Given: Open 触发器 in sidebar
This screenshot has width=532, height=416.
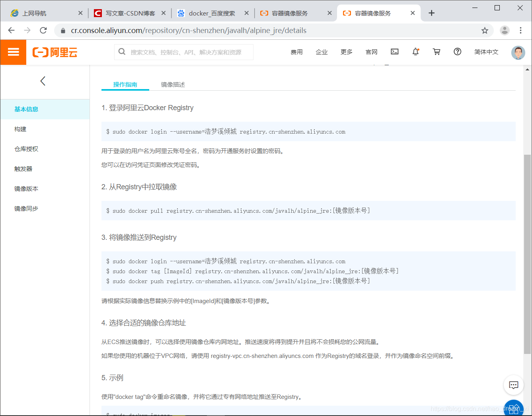Looking at the screenshot, I should (45, 169).
